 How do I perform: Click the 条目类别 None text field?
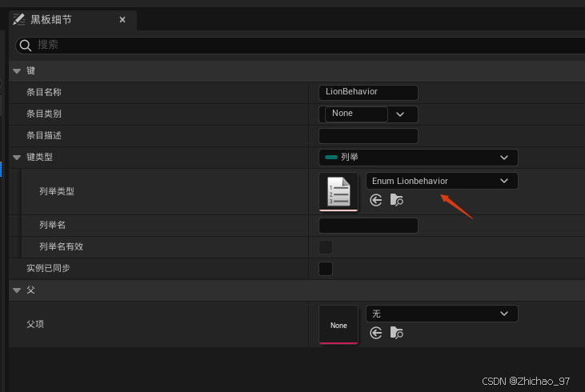point(356,114)
